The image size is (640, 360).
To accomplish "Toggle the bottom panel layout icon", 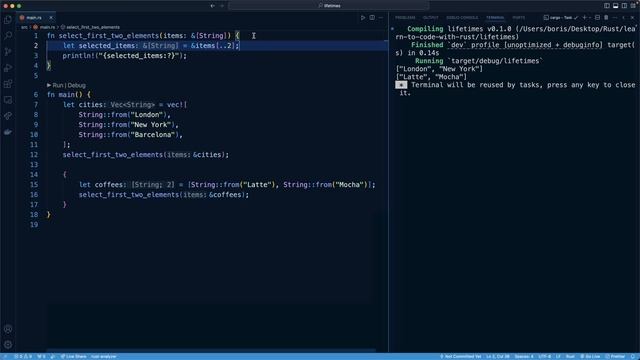I will pos(616,6).
